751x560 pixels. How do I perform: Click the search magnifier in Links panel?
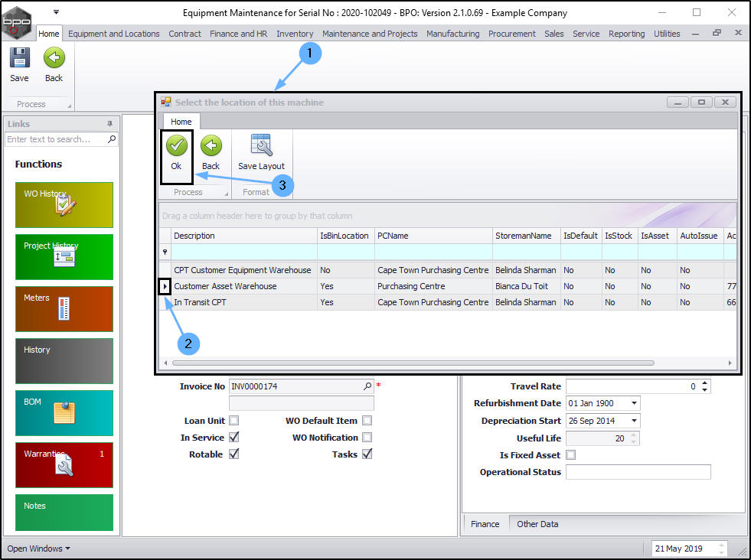(112, 139)
